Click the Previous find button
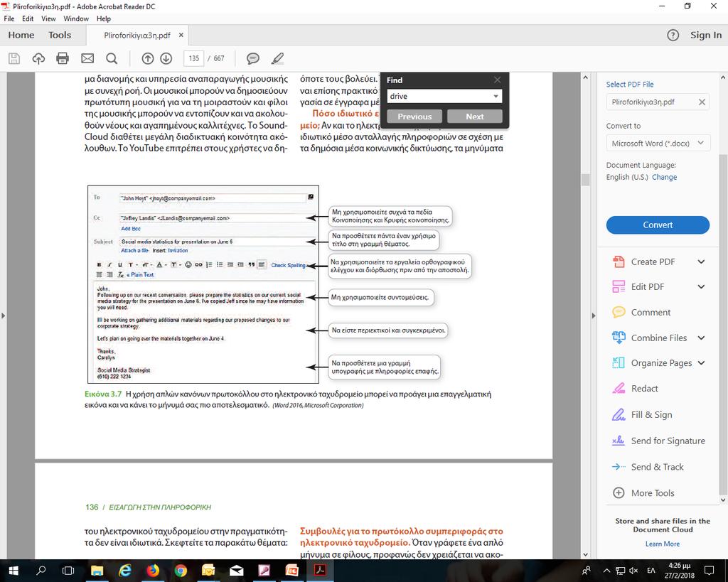 tap(414, 117)
